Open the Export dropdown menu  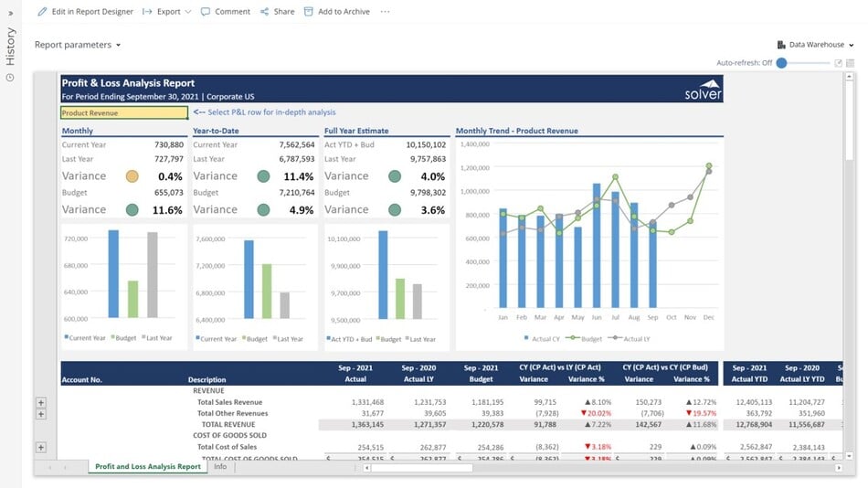[173, 12]
